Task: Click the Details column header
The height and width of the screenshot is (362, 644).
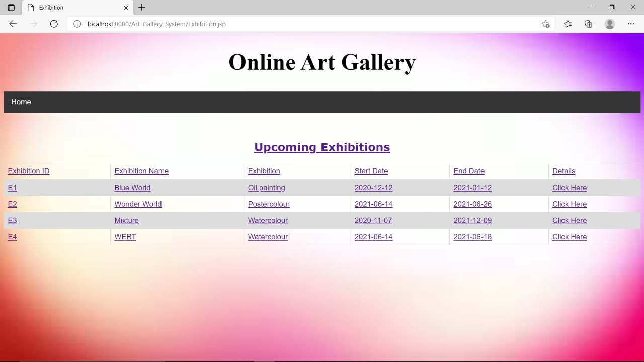Action: pos(563,171)
